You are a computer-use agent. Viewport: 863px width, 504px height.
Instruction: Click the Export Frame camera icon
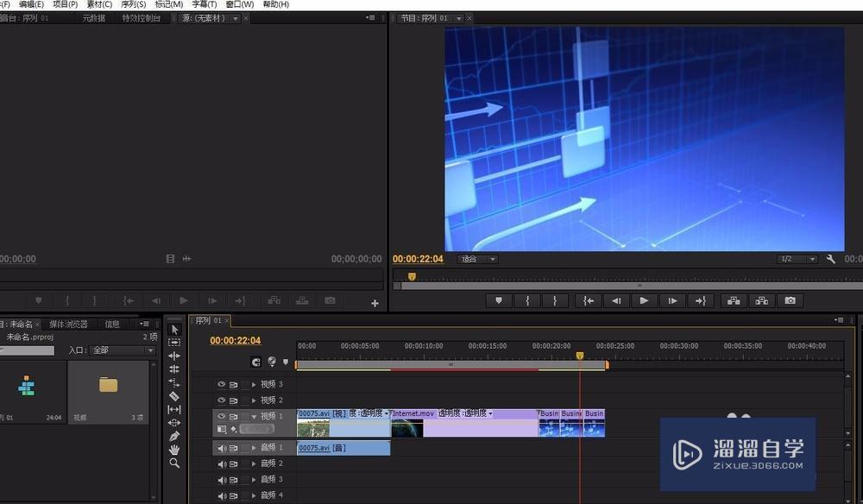coord(789,300)
